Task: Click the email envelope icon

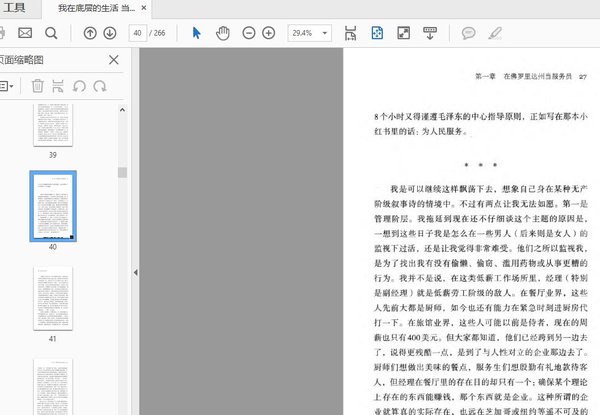Action: pos(25,33)
